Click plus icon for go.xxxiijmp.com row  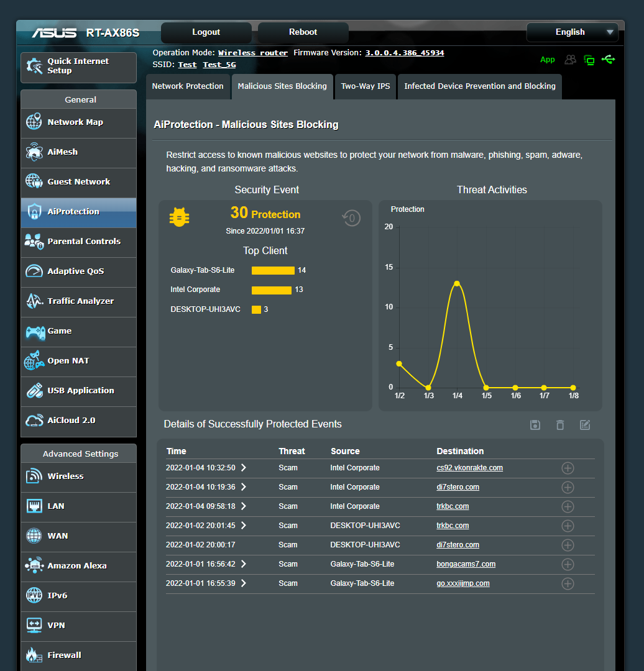coord(568,583)
